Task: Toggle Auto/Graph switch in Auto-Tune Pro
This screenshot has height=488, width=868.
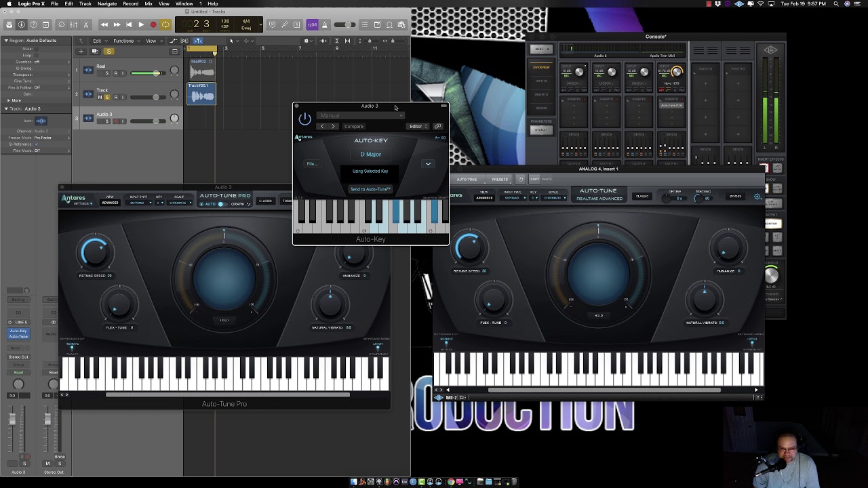Action: tap(222, 204)
